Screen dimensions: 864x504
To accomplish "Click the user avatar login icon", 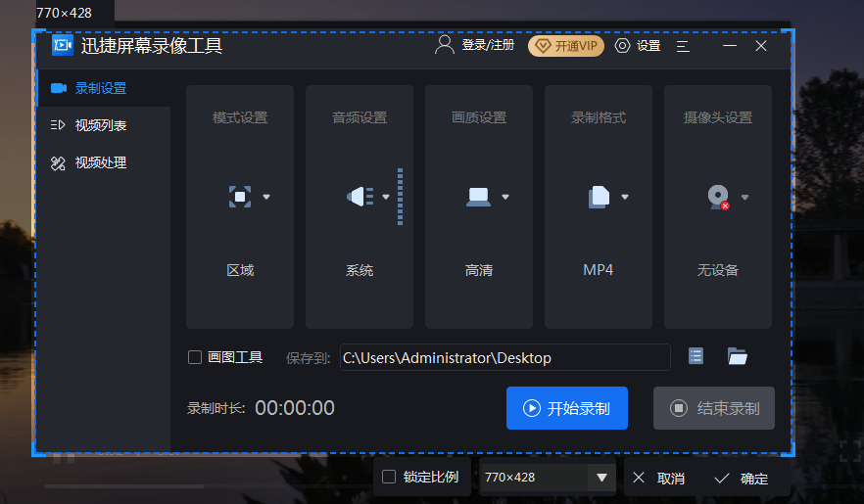I will pos(444,45).
